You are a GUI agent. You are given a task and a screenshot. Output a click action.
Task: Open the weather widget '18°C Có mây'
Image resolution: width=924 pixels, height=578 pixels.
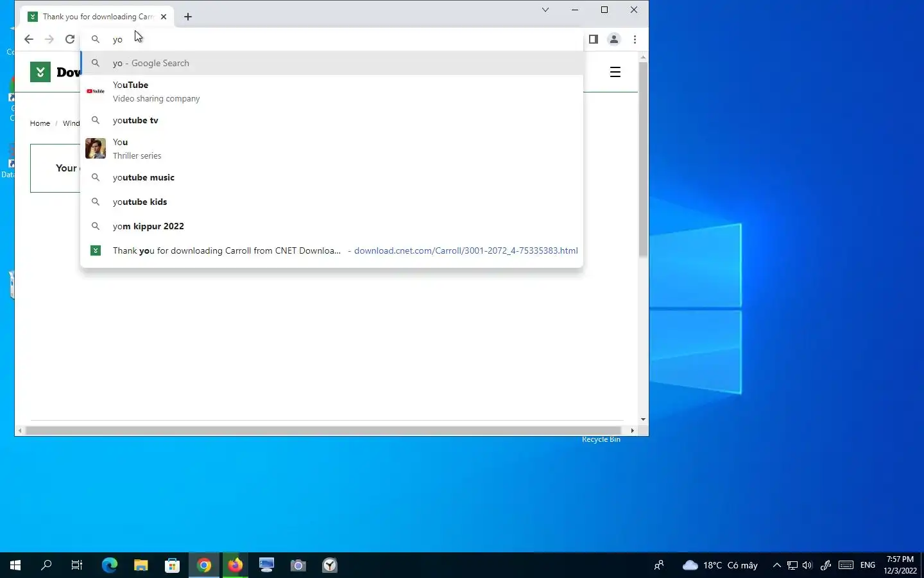coord(720,565)
